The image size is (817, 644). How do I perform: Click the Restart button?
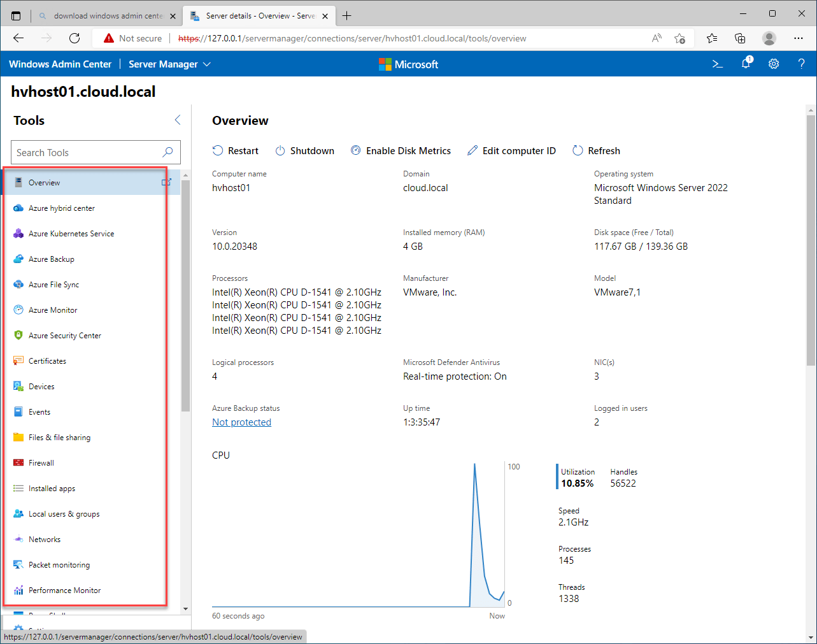(x=236, y=151)
